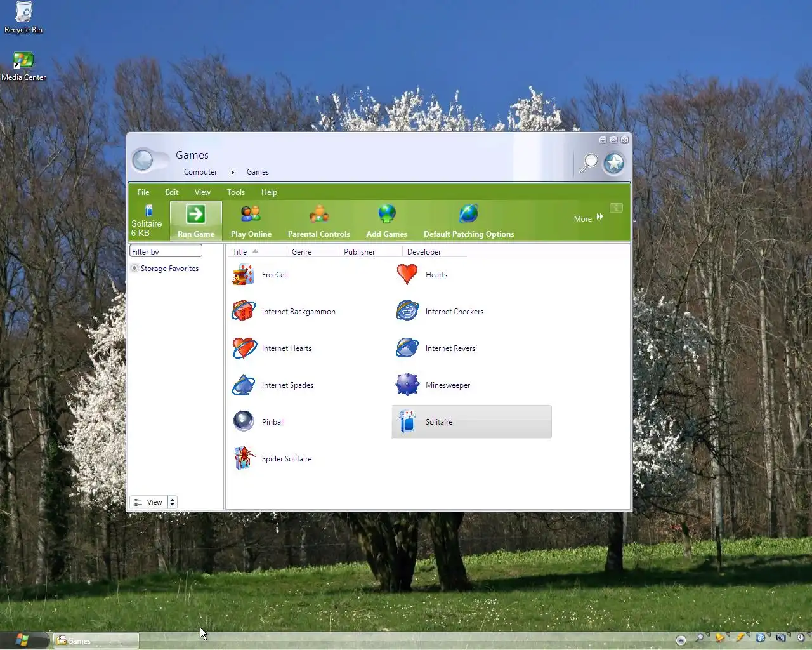
Task: Show hidden tray icons with the round arrow
Action: coord(681,640)
